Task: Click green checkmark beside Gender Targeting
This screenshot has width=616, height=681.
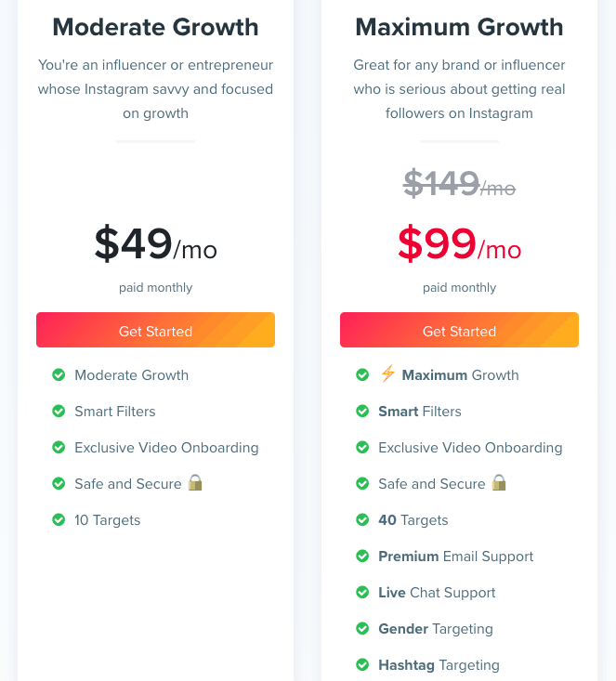Action: click(x=362, y=628)
